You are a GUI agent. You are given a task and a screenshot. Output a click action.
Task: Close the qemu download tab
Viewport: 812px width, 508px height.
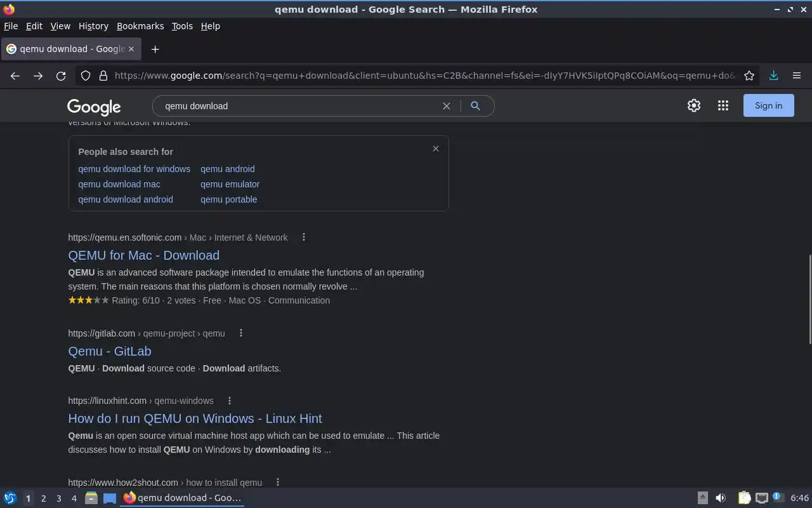point(131,49)
